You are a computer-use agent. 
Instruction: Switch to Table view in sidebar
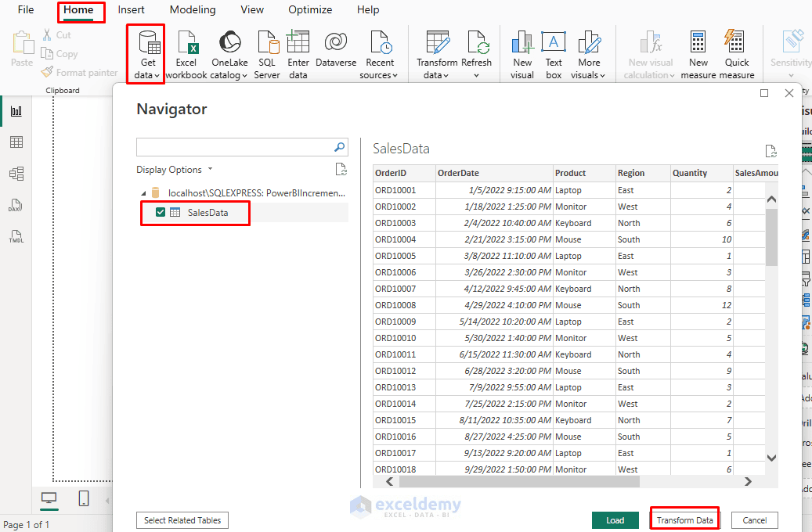[16, 142]
